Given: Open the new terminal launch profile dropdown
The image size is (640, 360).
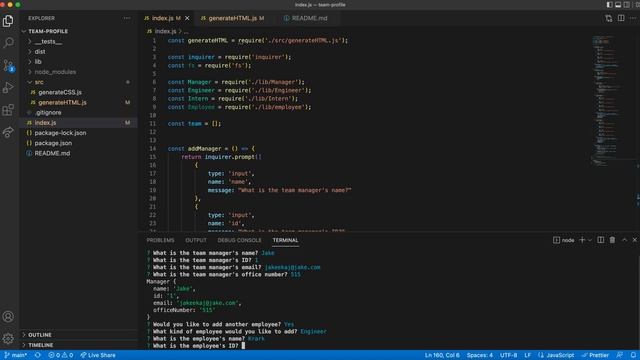Looking at the screenshot, I should click(x=589, y=240).
